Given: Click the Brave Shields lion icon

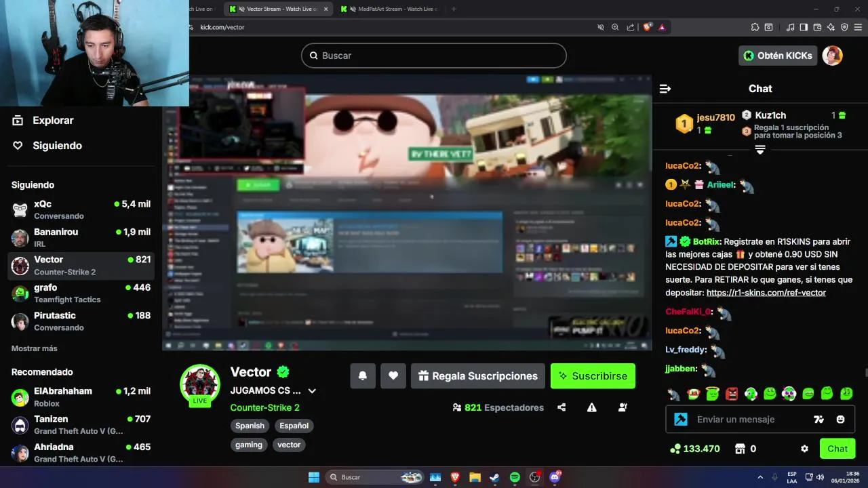Looking at the screenshot, I should [x=647, y=27].
